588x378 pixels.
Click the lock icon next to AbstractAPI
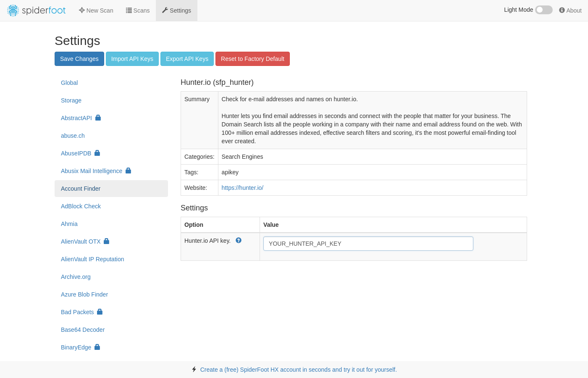pos(98,118)
